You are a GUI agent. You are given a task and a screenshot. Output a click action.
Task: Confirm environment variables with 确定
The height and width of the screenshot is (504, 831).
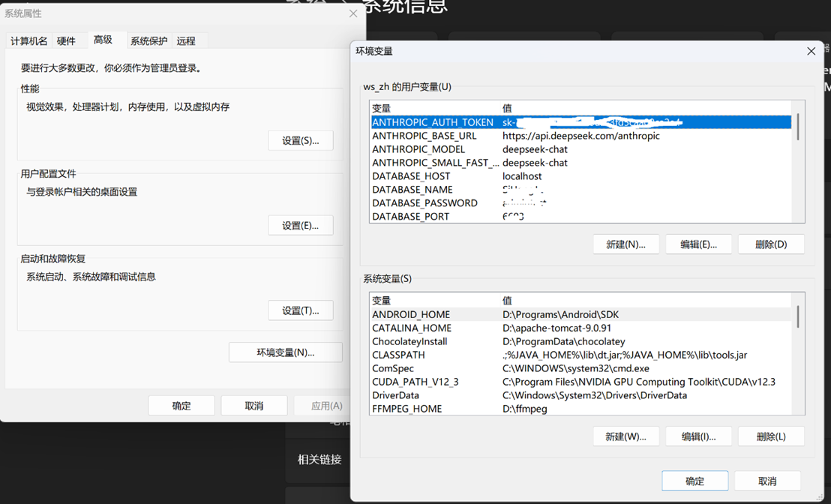click(694, 481)
